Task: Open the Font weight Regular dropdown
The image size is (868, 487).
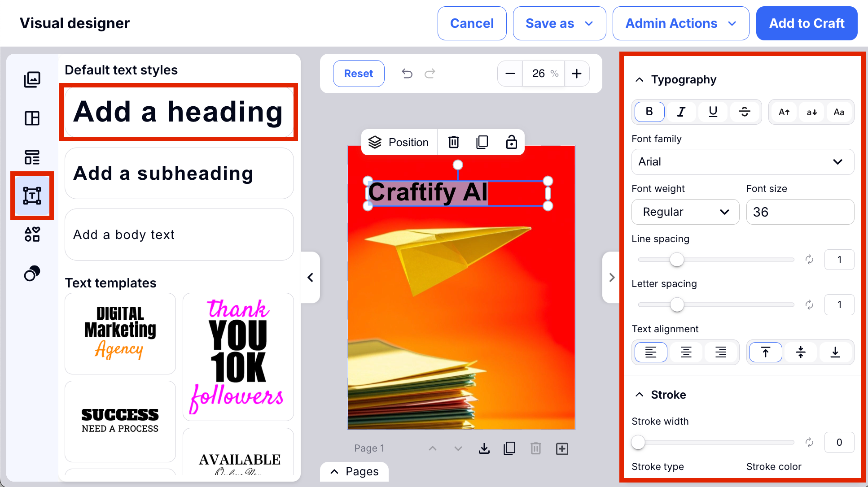Action: (685, 212)
